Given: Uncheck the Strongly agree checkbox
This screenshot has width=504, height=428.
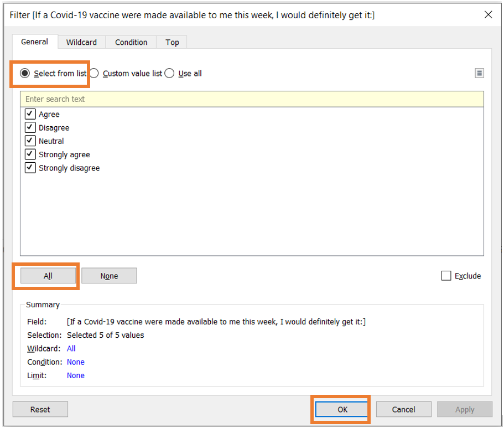Looking at the screenshot, I should [30, 154].
